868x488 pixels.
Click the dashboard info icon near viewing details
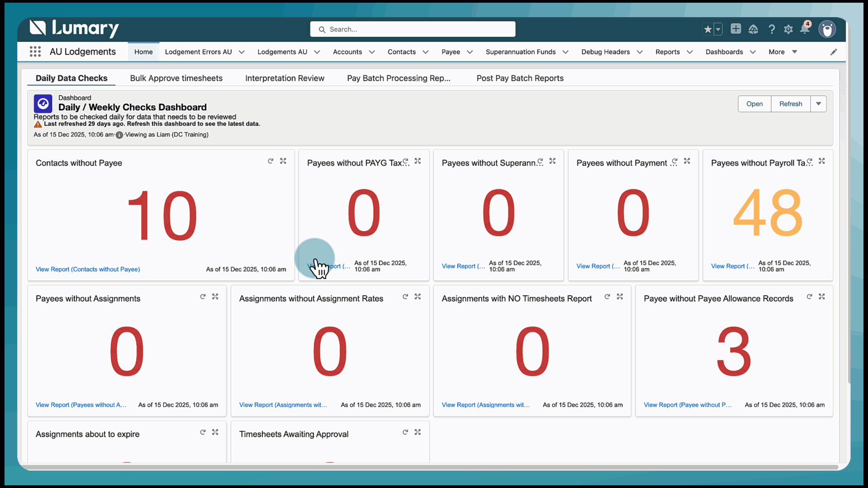point(119,135)
